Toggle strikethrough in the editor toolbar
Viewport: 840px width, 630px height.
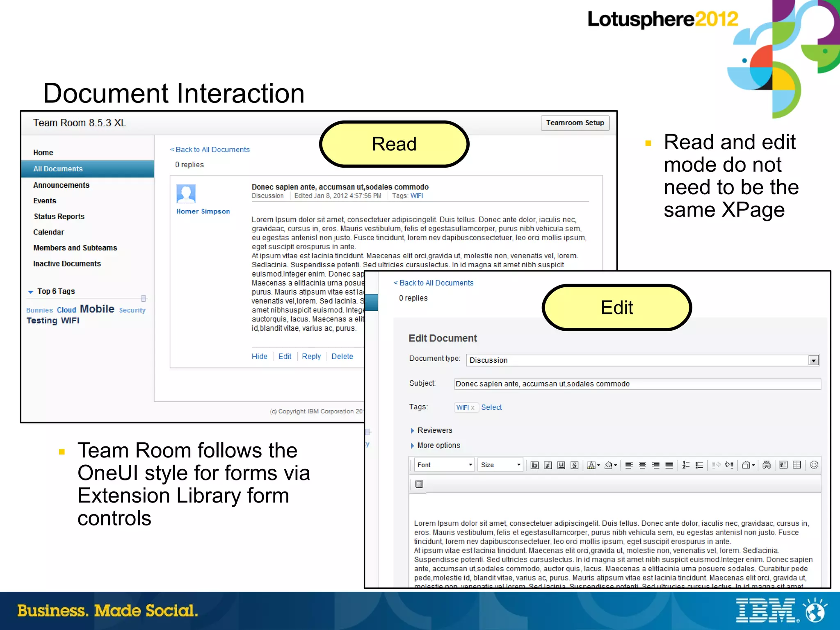tap(575, 465)
